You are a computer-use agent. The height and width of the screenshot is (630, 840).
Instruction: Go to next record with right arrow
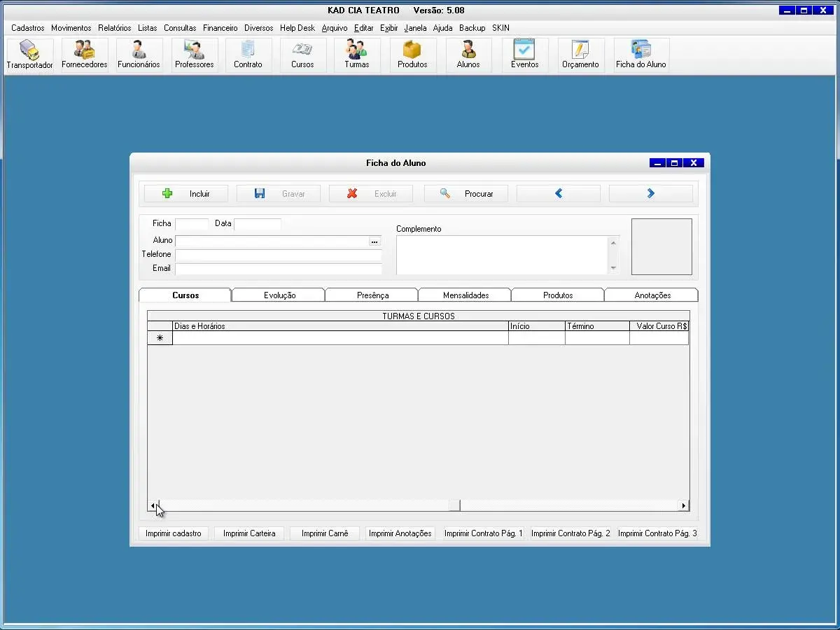coord(650,194)
